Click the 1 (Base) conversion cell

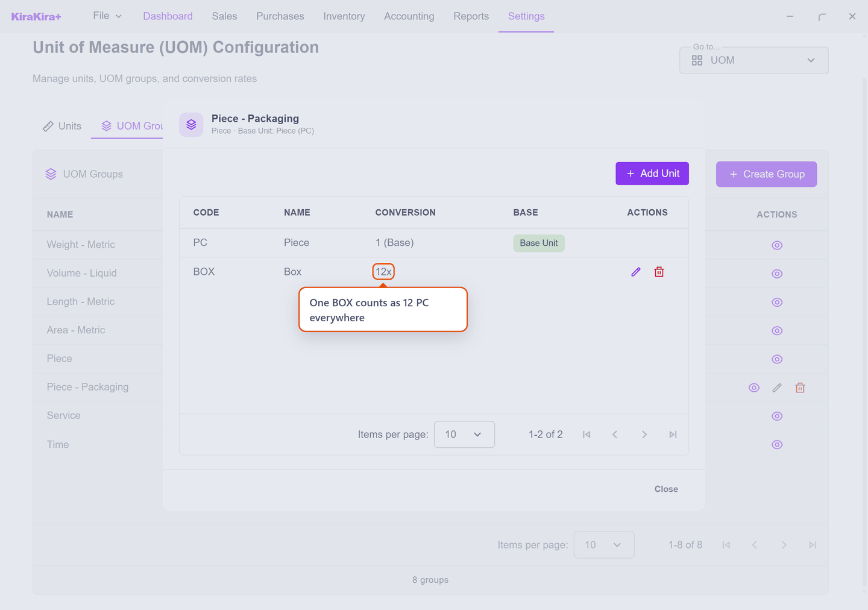[394, 243]
